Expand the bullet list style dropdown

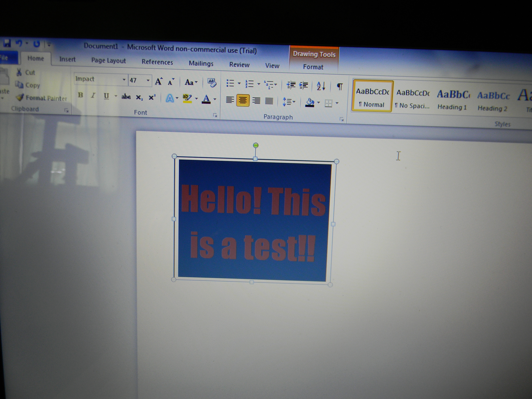[x=239, y=83]
